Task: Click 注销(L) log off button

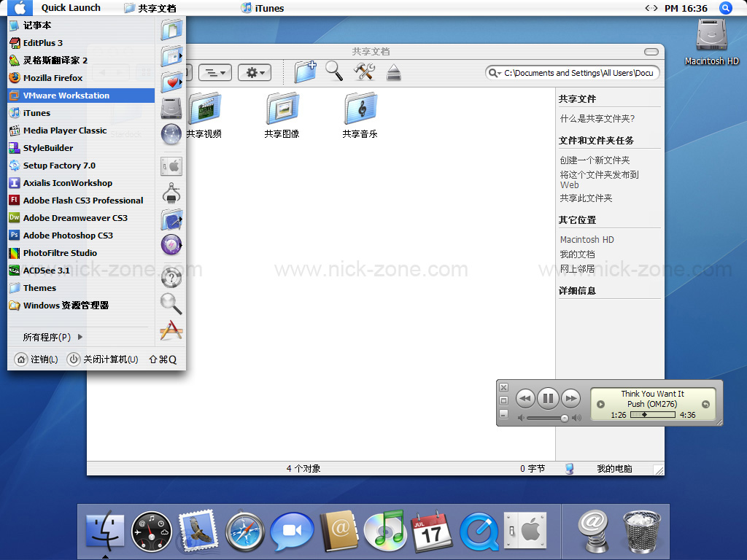Action: tap(36, 359)
